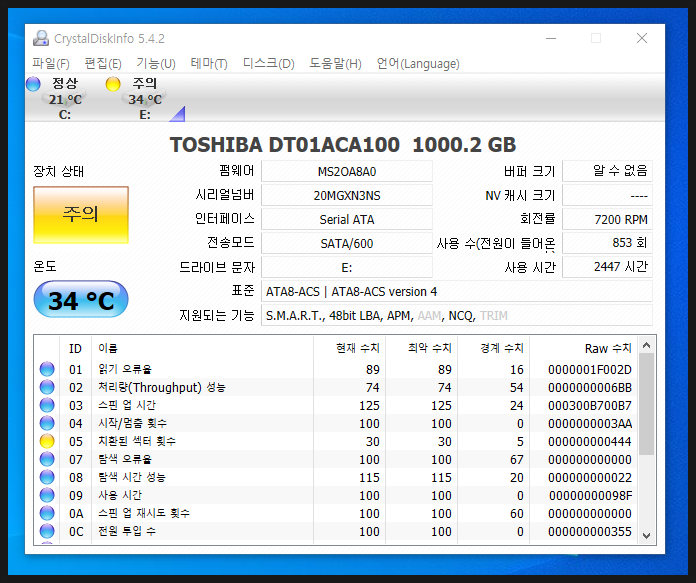Click the ID column header

75,348
